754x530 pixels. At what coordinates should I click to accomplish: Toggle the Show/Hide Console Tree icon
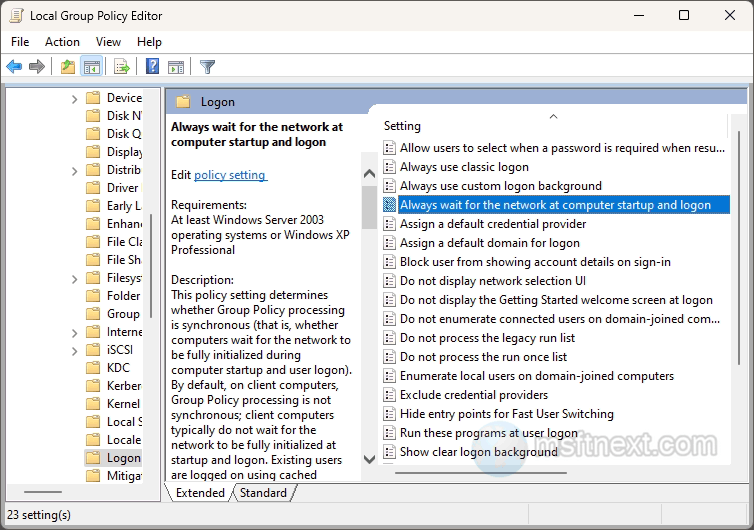[91, 67]
